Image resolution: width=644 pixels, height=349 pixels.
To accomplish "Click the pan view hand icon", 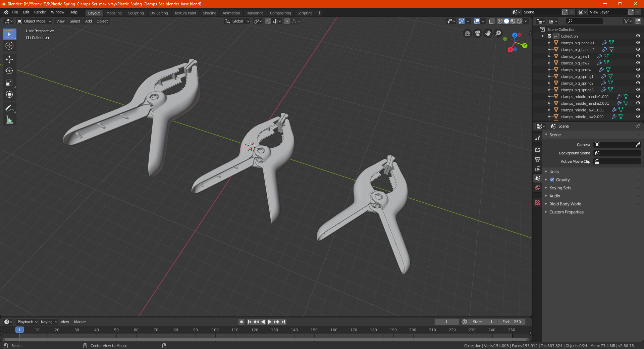I will [488, 33].
